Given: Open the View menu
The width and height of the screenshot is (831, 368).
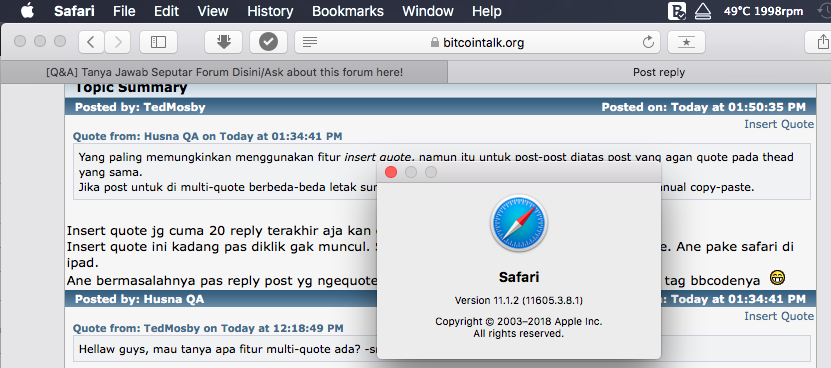Looking at the screenshot, I should point(213,11).
